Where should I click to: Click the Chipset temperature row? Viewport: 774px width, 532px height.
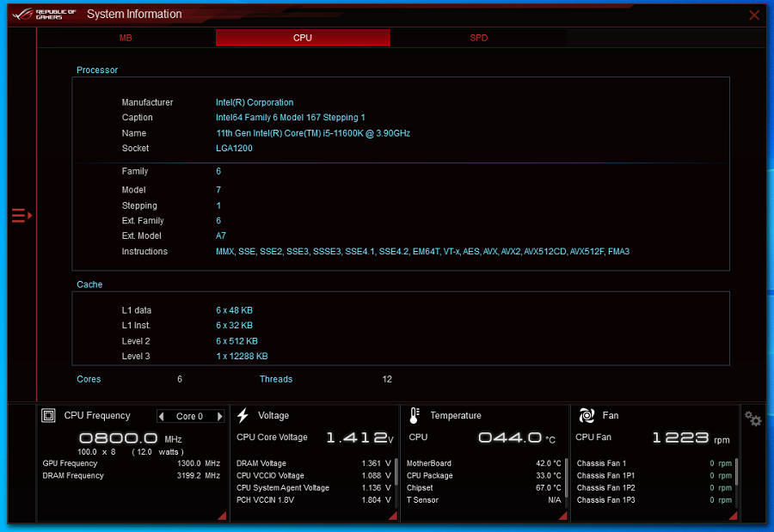click(x=483, y=488)
